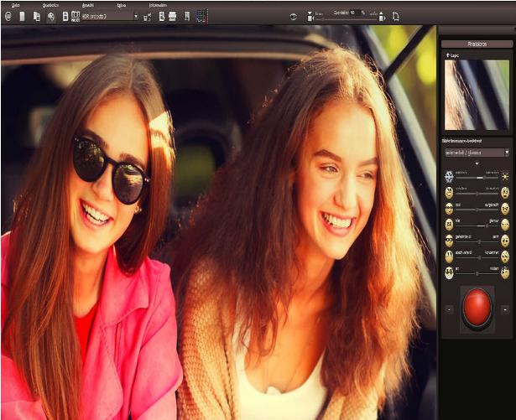Open the HDR projects 3 dropdown
This screenshot has height=420, width=516.
(110, 16)
